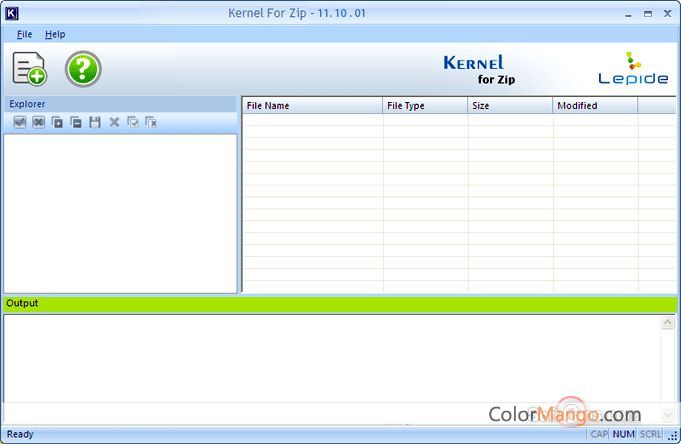Click the delete X icon in Explorer
This screenshot has width=681, height=444.
[114, 123]
